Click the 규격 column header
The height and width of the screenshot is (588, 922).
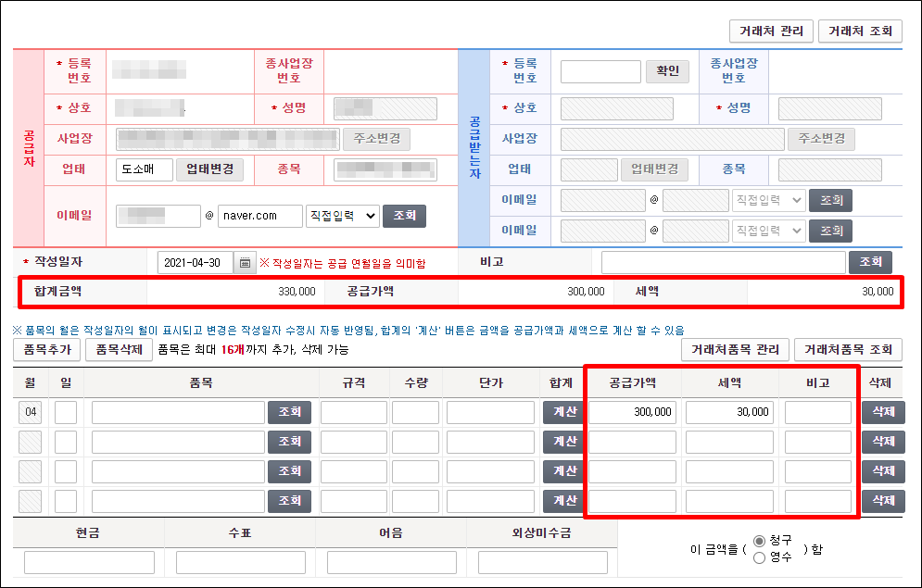pos(354,383)
